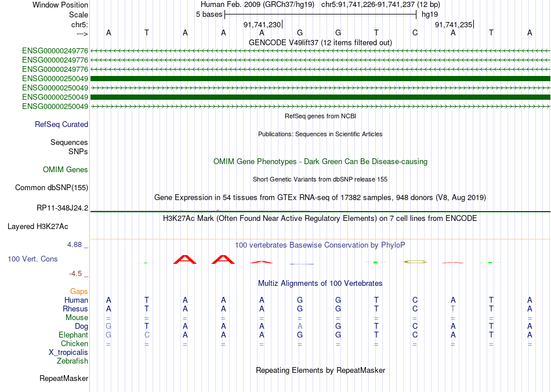The height and width of the screenshot is (392, 551).
Task: Click the Rhesus alignment row label
Action: click(x=75, y=308)
